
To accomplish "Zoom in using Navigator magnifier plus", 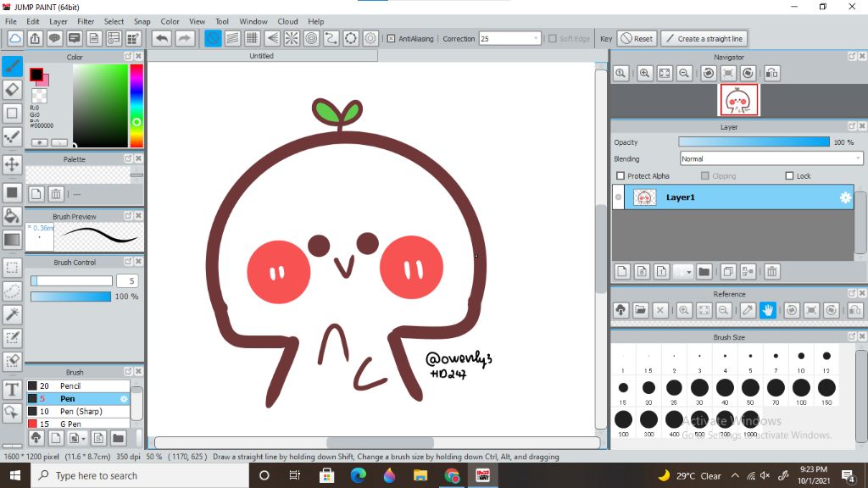I will (645, 73).
